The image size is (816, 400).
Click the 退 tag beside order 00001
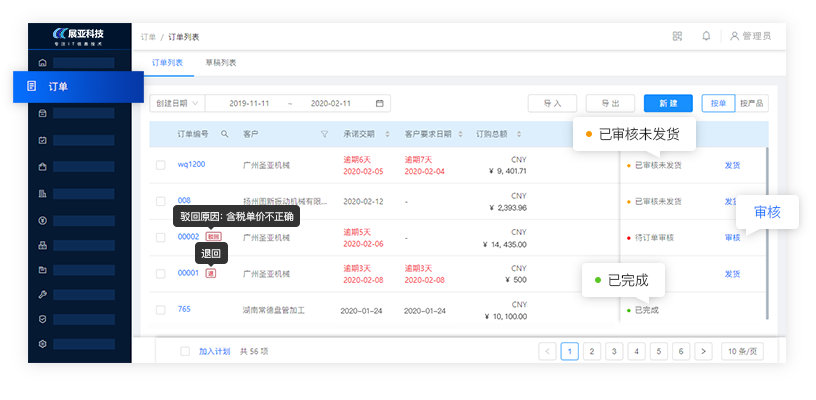(x=211, y=273)
